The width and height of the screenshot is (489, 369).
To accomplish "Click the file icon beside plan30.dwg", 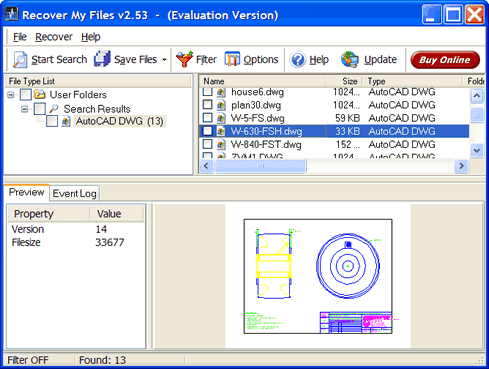I will click(x=221, y=105).
